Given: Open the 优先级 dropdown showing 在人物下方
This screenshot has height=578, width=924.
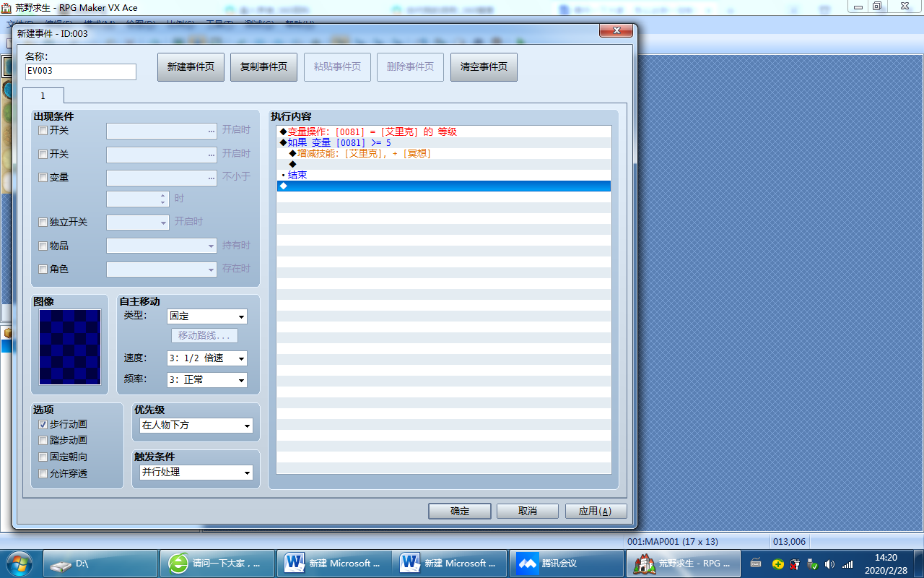Looking at the screenshot, I should point(196,426).
